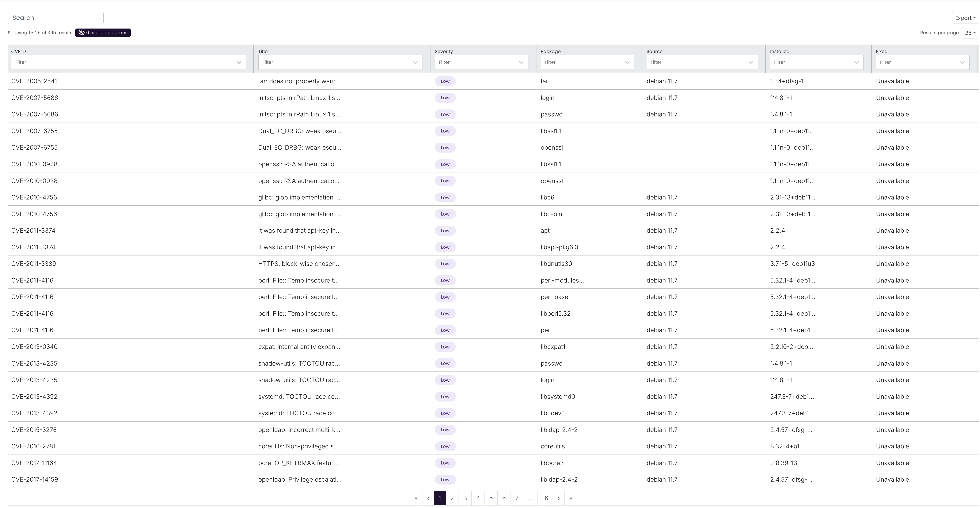The image size is (980, 508).
Task: Go to page 5
Action: pos(491,498)
